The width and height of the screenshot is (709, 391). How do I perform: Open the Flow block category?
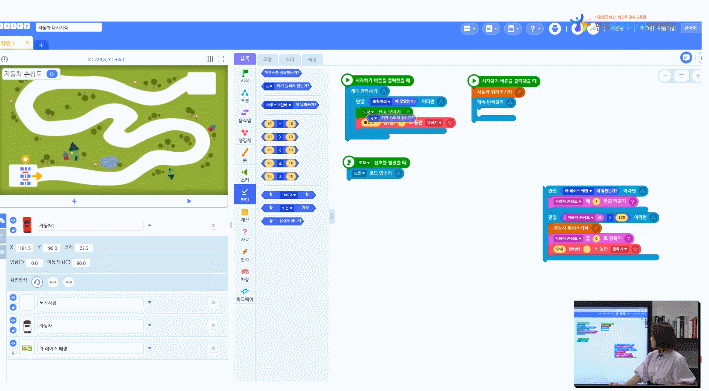point(245,95)
